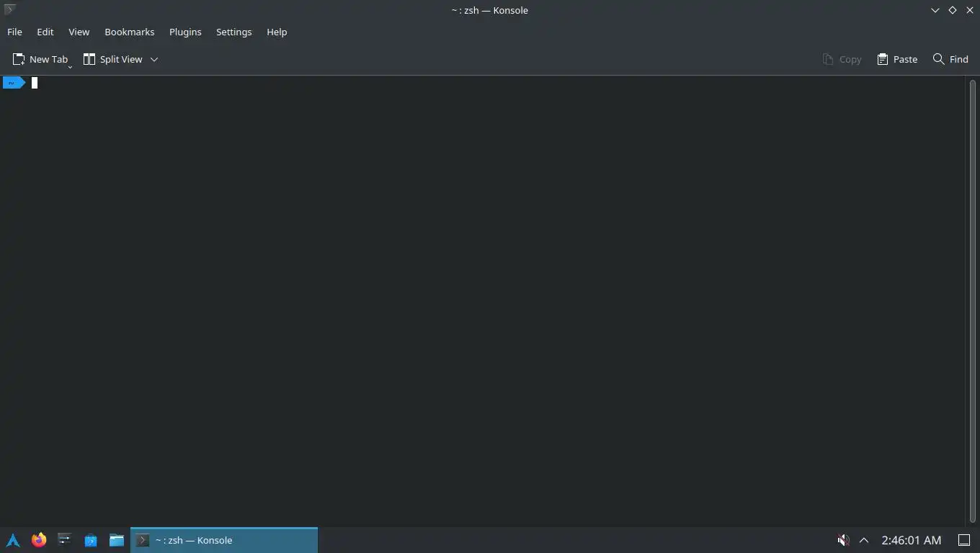
Task: Click the clock showing 2:46:01 AM
Action: (x=912, y=540)
